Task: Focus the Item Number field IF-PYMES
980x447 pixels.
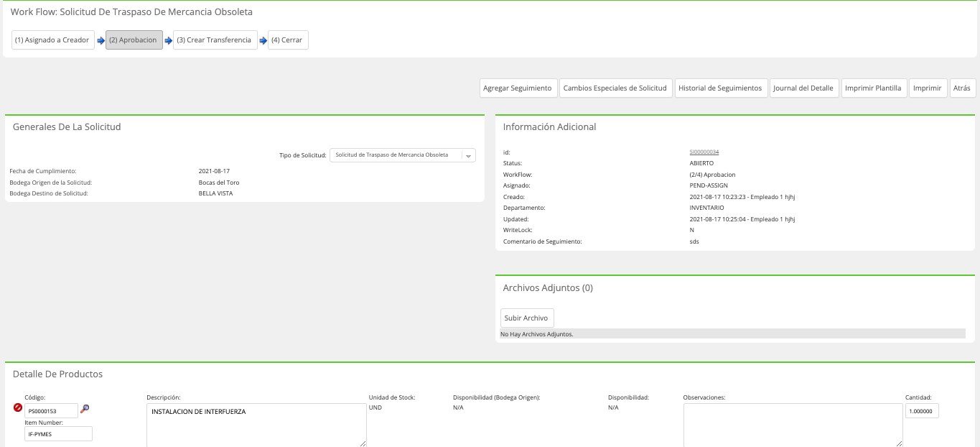Action: point(58,434)
